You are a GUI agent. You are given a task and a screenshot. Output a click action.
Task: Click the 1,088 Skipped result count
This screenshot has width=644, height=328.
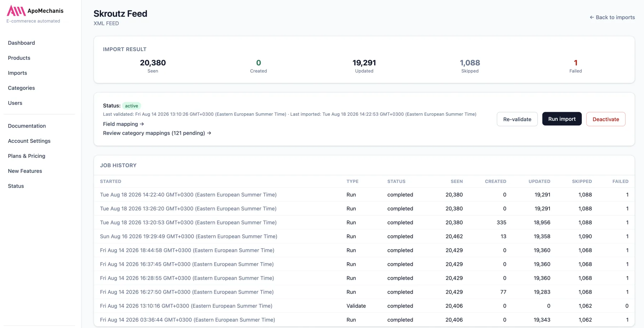470,63
